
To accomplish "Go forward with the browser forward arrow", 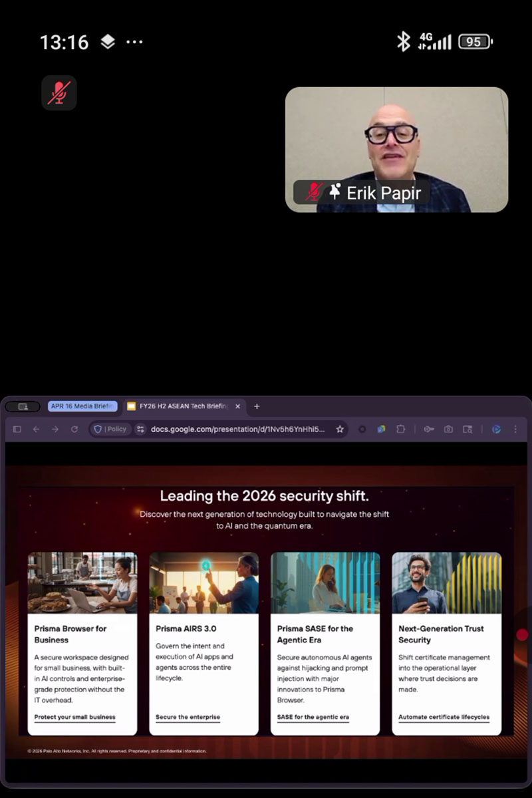I will pos(55,430).
